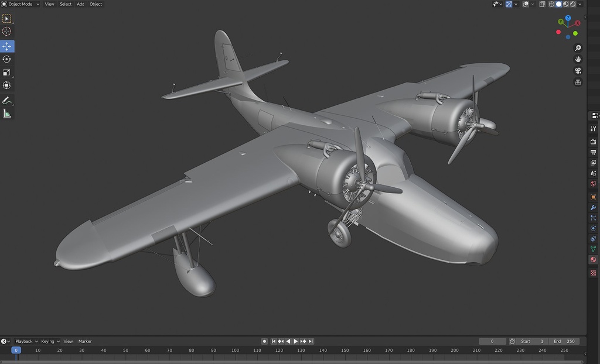Click the hand pan view icon
This screenshot has height=364, width=600.
(578, 59)
